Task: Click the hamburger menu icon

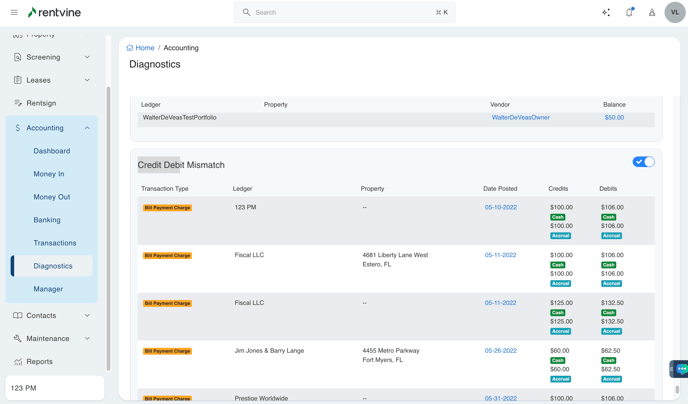Action: pos(14,13)
